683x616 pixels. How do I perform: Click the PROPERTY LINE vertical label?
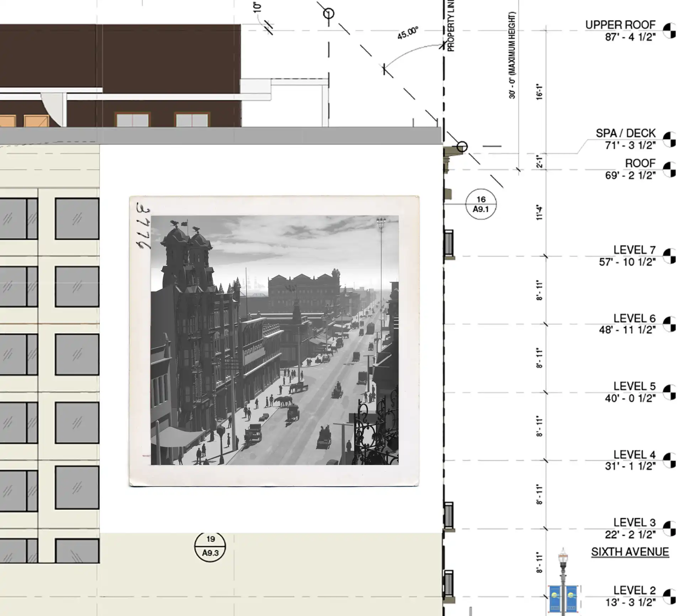pos(451,26)
